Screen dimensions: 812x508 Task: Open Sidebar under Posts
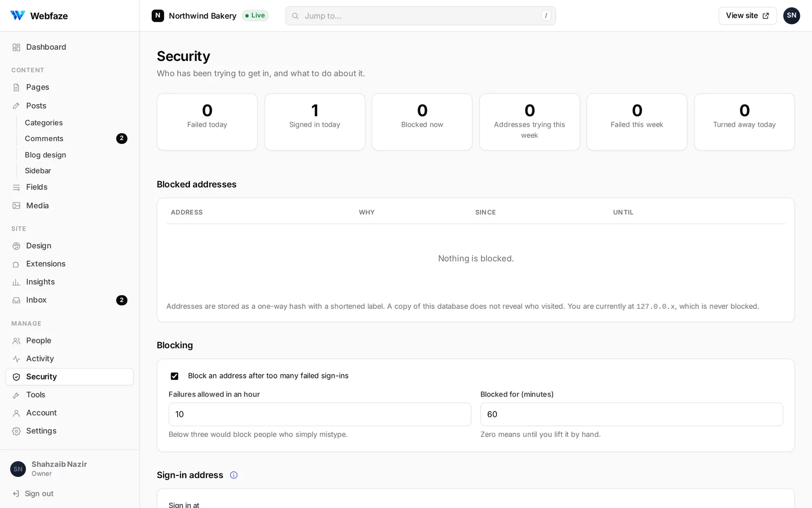click(x=38, y=171)
